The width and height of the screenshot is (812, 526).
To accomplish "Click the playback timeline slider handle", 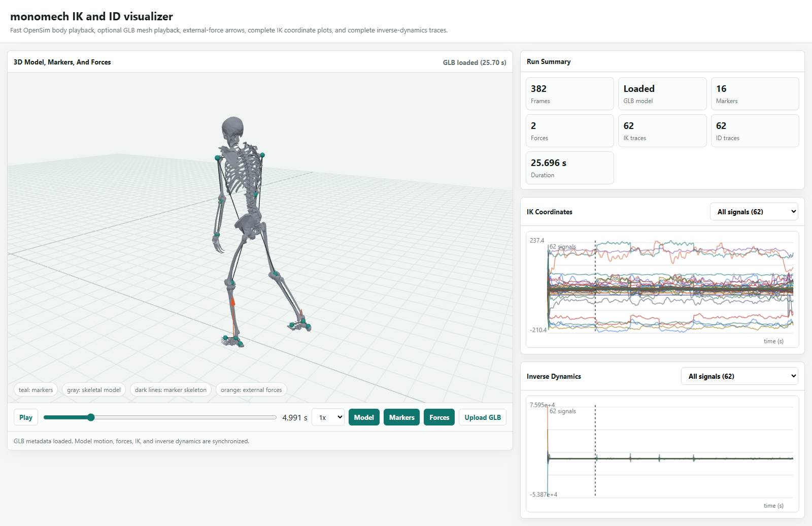I will tap(91, 417).
